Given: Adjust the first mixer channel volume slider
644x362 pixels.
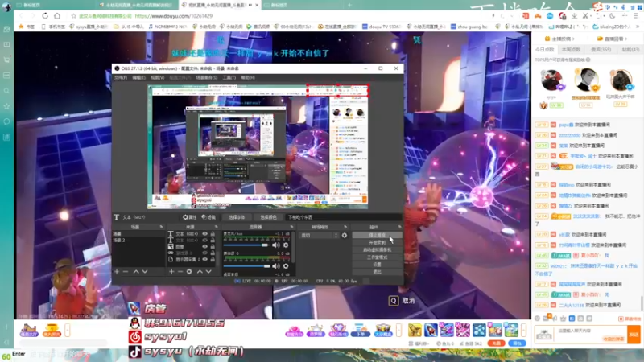Looking at the screenshot, I should (x=246, y=245).
